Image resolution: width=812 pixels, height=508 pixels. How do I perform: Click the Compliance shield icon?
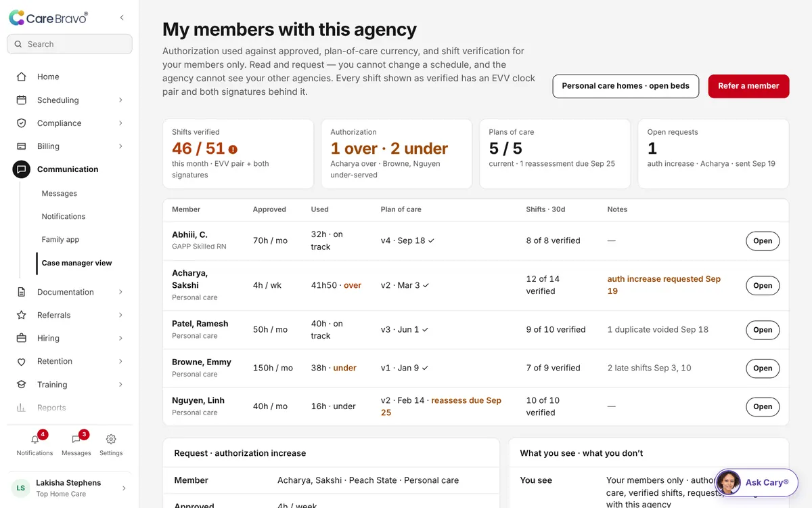(x=22, y=123)
